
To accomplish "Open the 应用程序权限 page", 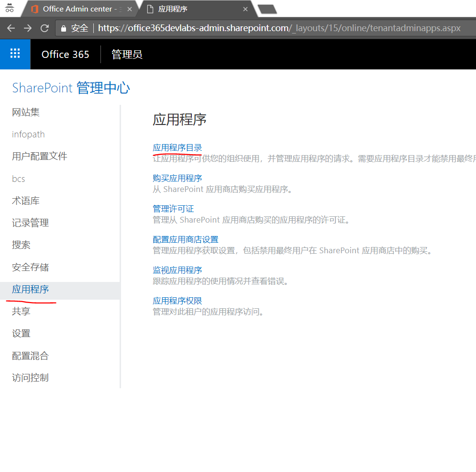I will [x=177, y=300].
